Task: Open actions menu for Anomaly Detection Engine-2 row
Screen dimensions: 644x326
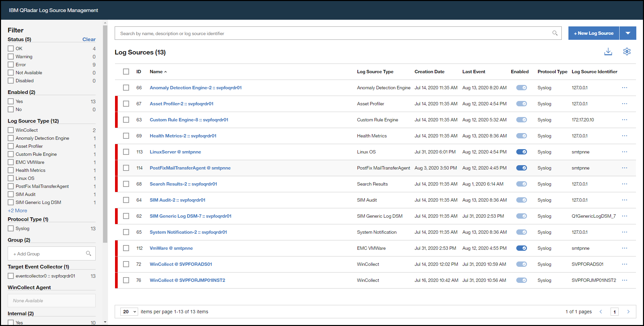Action: [625, 88]
